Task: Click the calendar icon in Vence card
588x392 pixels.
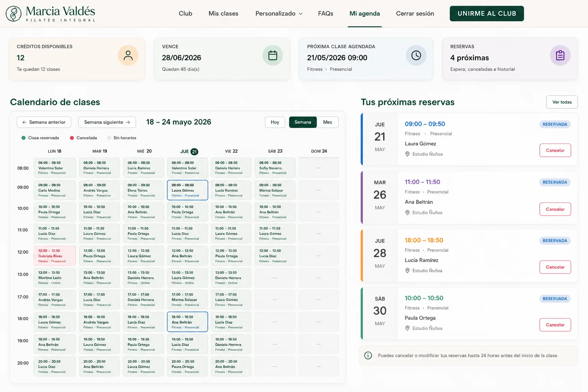Action: [x=273, y=56]
